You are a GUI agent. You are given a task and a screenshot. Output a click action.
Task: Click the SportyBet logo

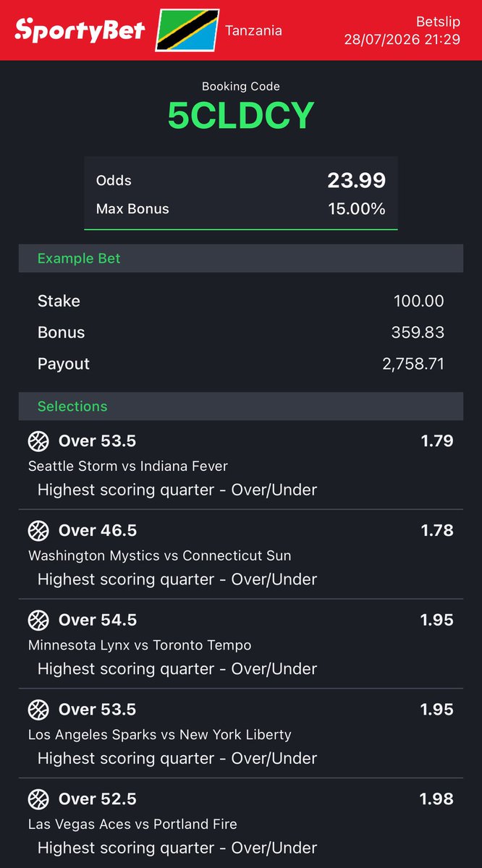click(x=80, y=30)
